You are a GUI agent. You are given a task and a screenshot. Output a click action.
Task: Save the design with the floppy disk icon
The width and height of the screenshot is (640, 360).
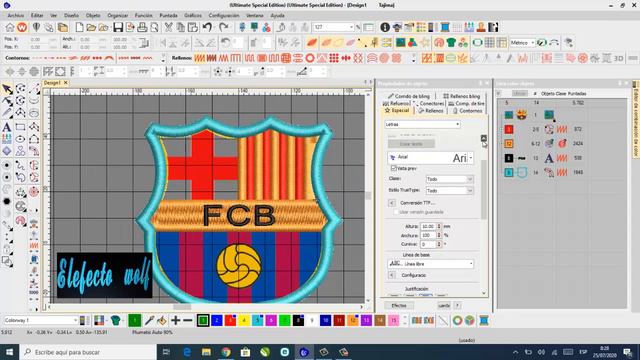118,27
